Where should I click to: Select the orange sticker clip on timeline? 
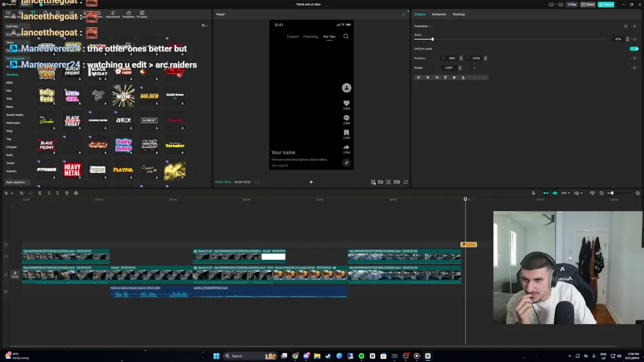click(x=468, y=244)
